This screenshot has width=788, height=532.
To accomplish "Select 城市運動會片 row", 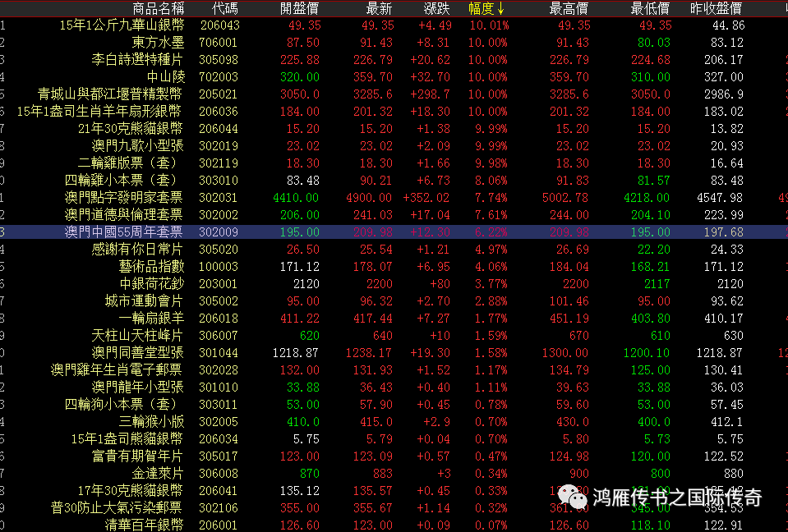I will tap(394, 301).
